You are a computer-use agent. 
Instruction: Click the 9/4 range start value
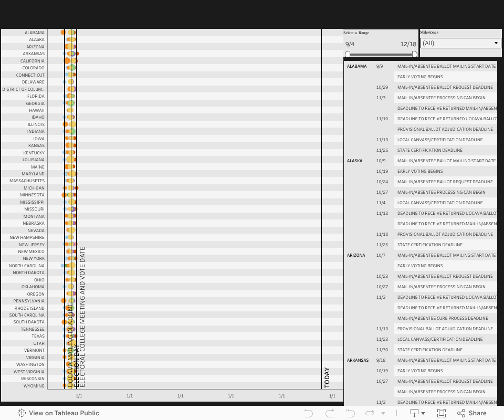pyautogui.click(x=350, y=44)
